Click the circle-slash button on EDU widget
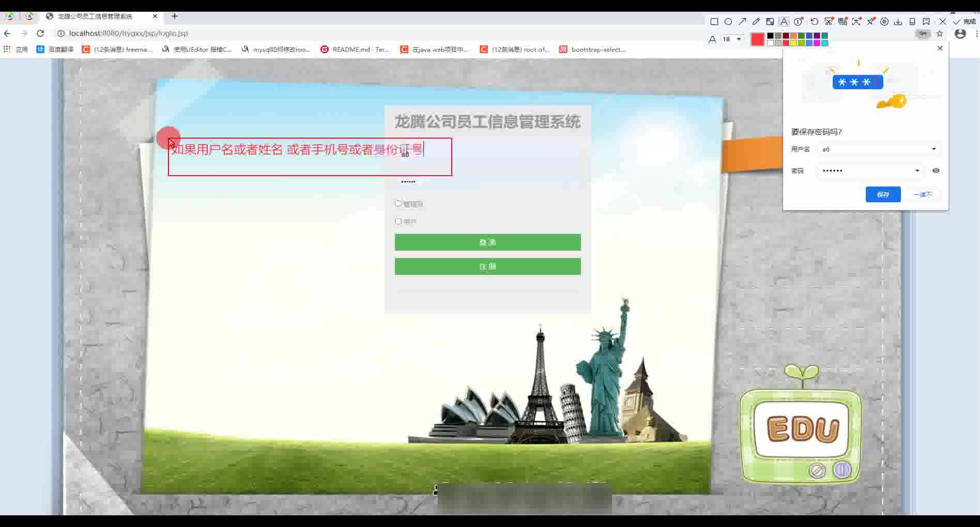This screenshot has height=527, width=980. coord(817,471)
